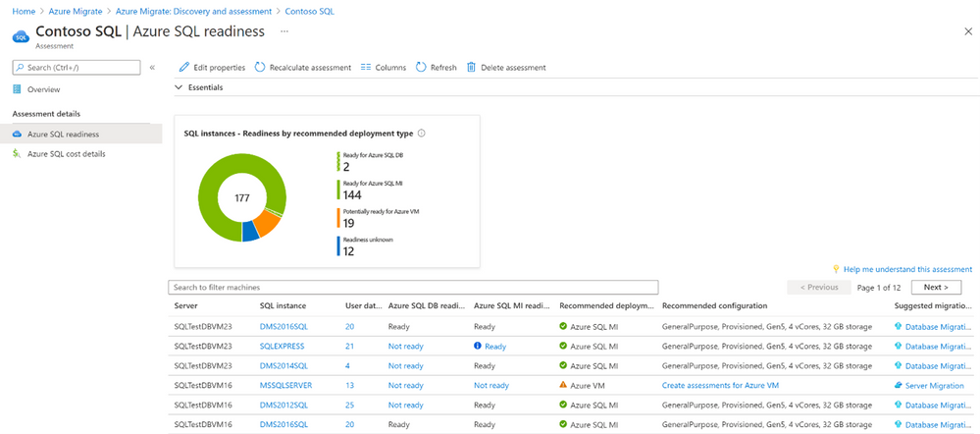Open Discovery and assessment breadcrumb
Screen dimensions: 980x434
pyautogui.click(x=194, y=11)
